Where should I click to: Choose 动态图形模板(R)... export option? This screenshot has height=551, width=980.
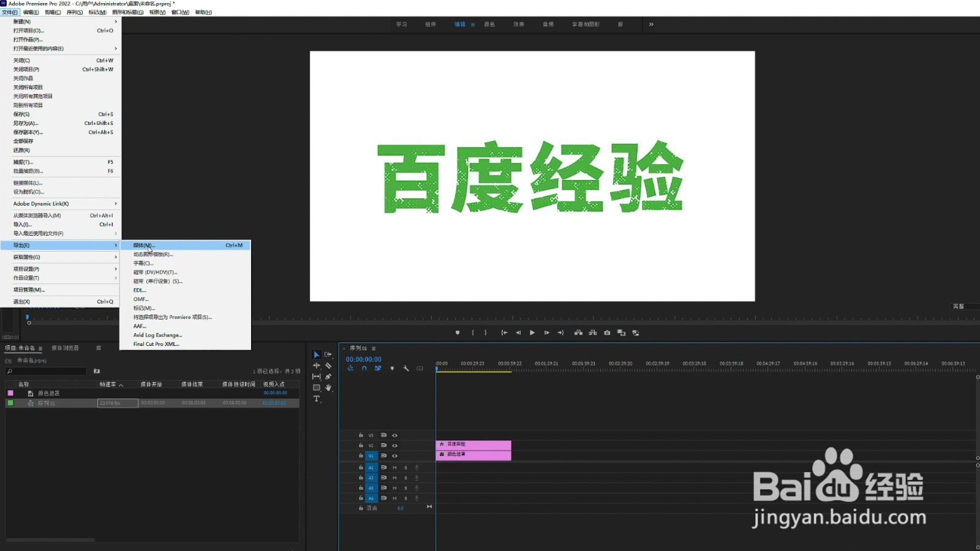tap(186, 254)
